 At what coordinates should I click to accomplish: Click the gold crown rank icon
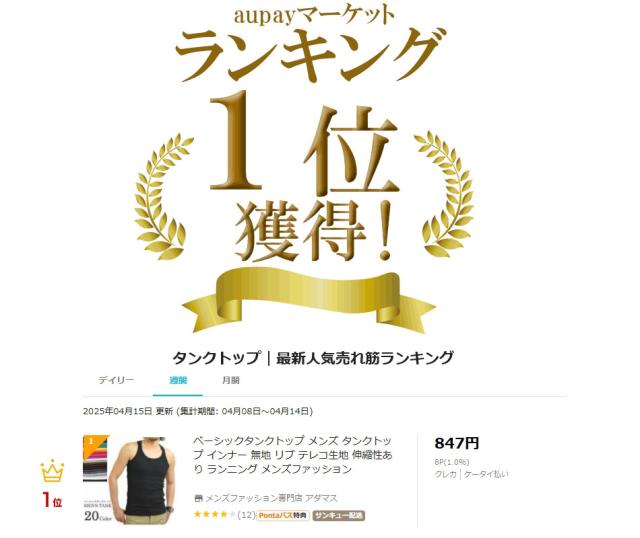[x=52, y=471]
